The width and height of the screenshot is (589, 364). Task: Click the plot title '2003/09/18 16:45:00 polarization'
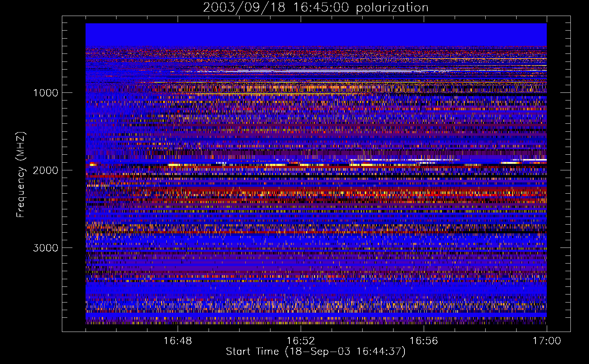pyautogui.click(x=316, y=8)
